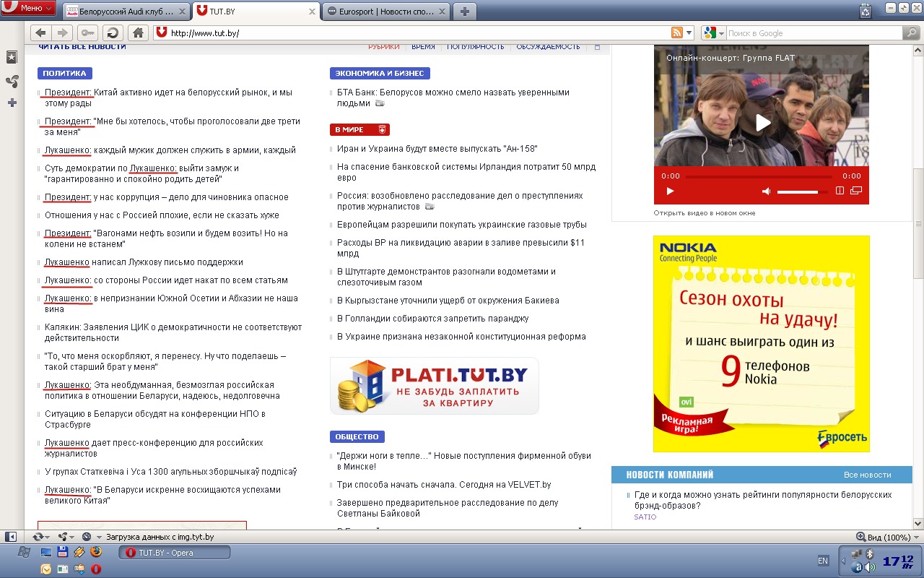Select TUT.BY - Opera taskbar button
924x578 pixels.
pyautogui.click(x=174, y=553)
